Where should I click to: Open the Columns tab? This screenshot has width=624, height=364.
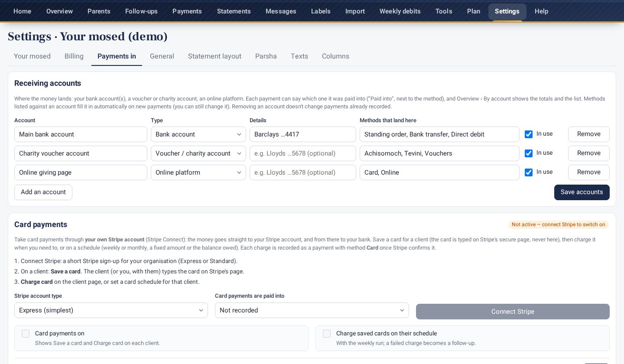[335, 56]
